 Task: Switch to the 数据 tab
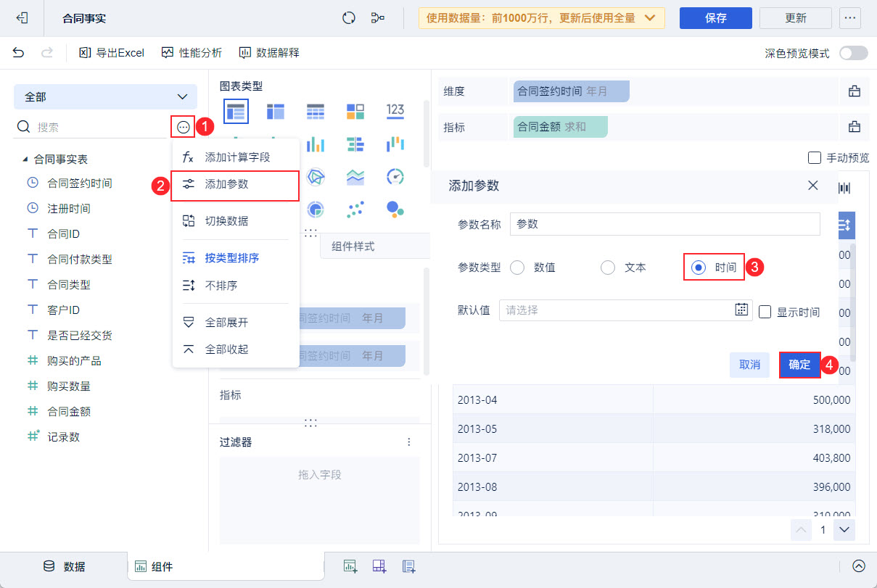pyautogui.click(x=64, y=567)
